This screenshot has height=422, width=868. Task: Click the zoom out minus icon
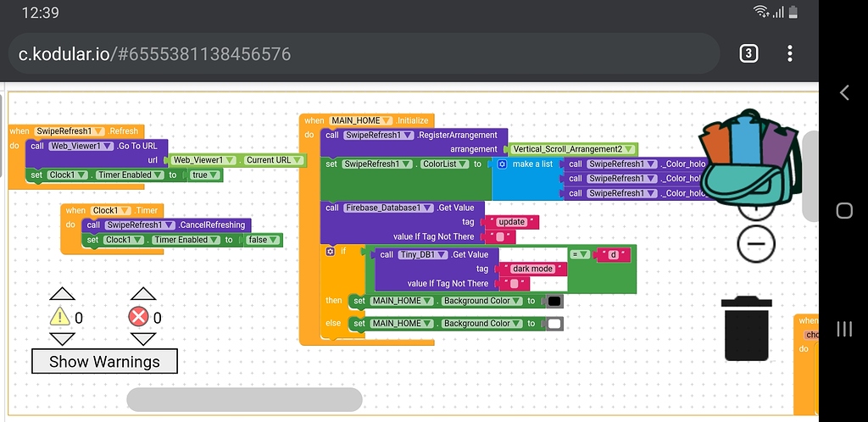756,244
